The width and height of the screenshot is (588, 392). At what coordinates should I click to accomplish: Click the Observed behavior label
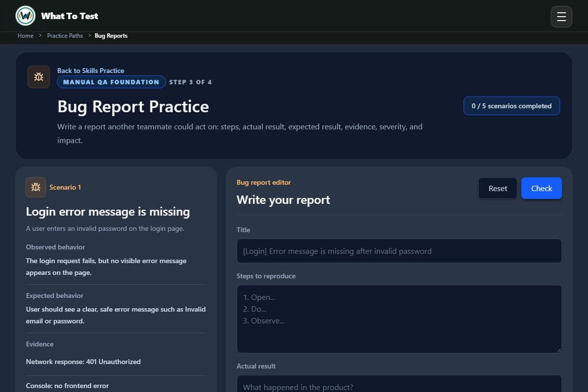55,247
